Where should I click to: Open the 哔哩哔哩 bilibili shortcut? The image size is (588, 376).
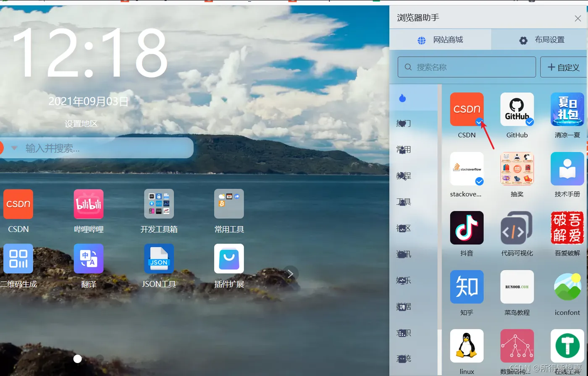(x=89, y=204)
